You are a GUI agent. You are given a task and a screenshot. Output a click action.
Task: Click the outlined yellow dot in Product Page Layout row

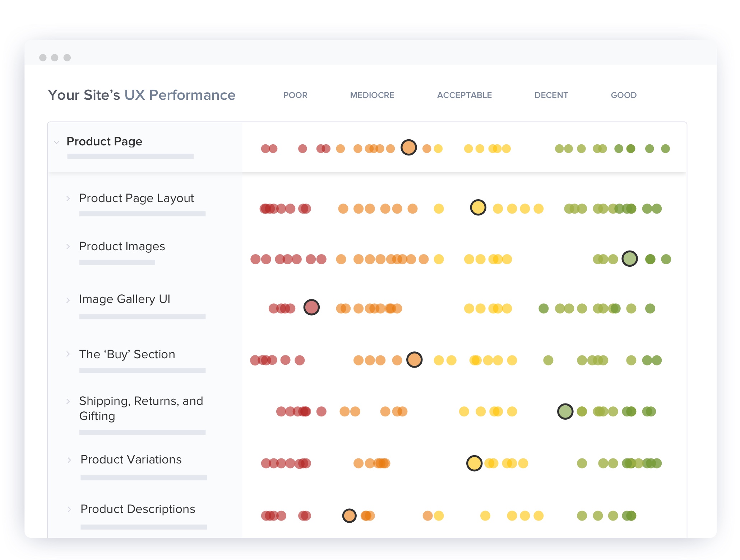[478, 207]
